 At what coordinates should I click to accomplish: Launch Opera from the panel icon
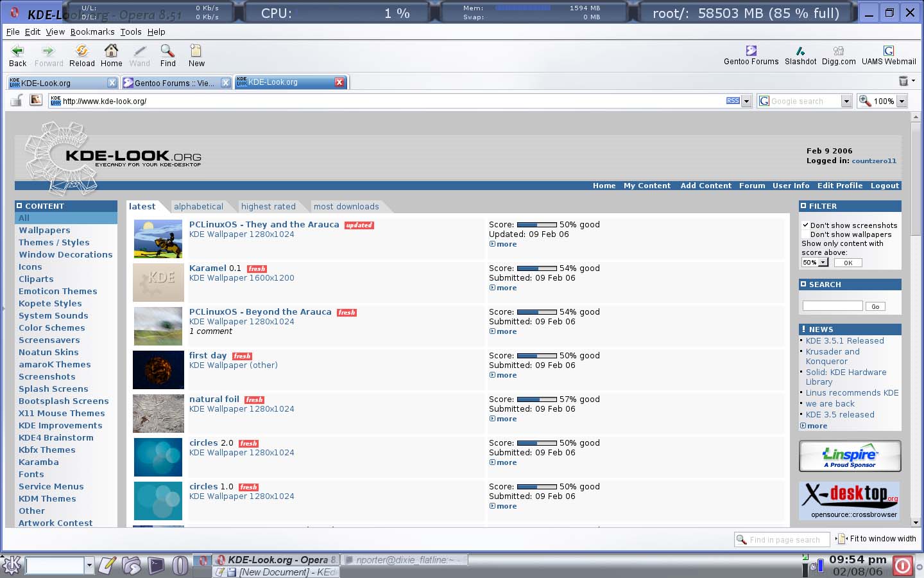click(180, 565)
